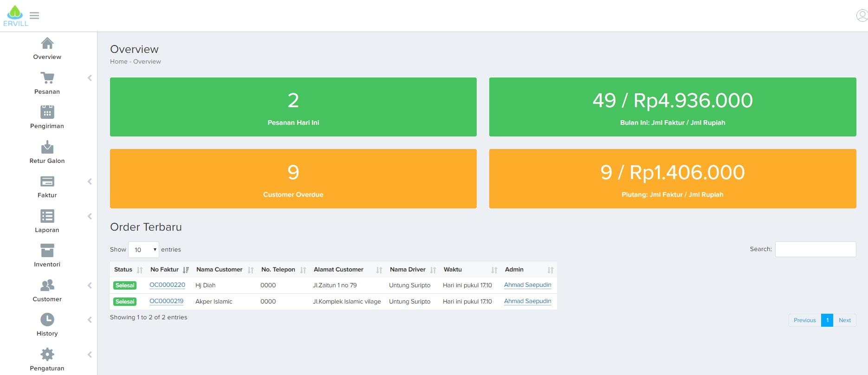
Task: Open the History clock icon
Action: [47, 320]
